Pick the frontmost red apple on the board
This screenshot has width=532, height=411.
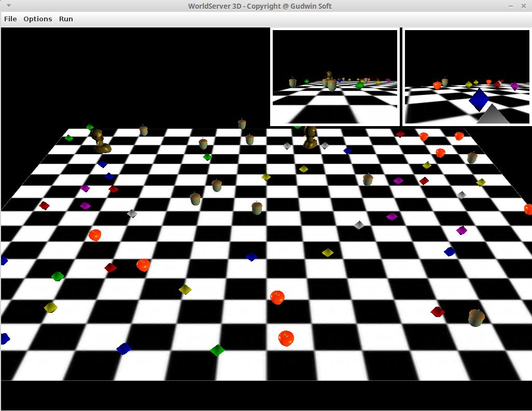[x=286, y=338]
